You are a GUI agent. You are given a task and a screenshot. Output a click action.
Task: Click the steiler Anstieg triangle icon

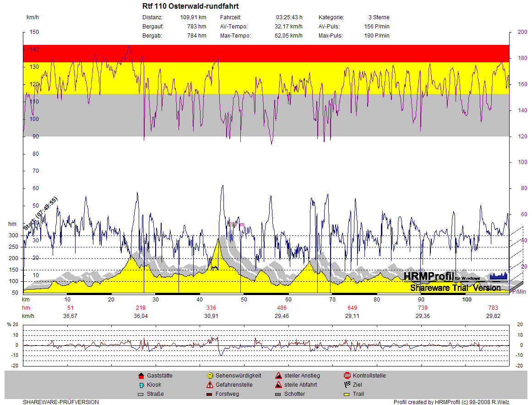pos(278,376)
